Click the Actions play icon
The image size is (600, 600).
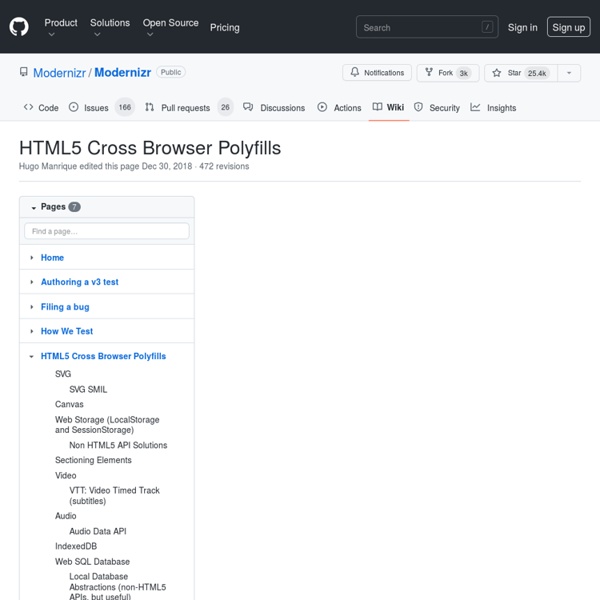pos(322,107)
